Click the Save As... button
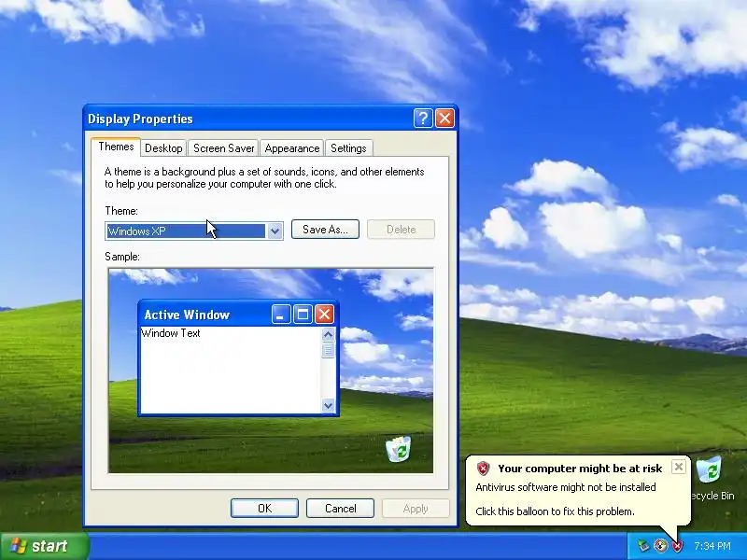Viewport: 747px width, 560px height. click(x=325, y=229)
